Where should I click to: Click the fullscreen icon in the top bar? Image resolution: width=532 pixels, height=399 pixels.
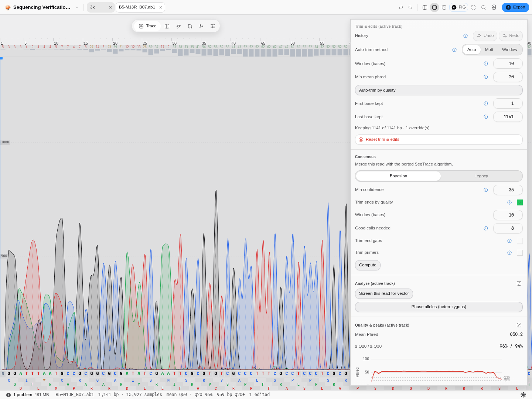[x=473, y=7]
